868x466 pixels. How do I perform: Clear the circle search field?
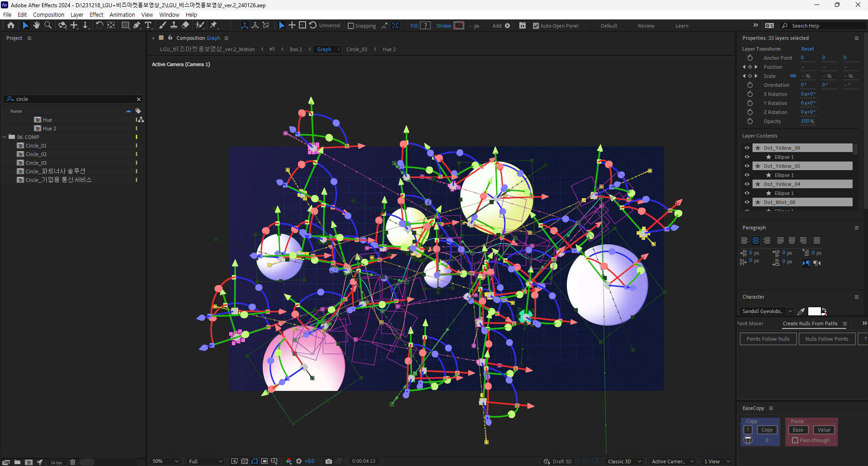click(x=139, y=99)
